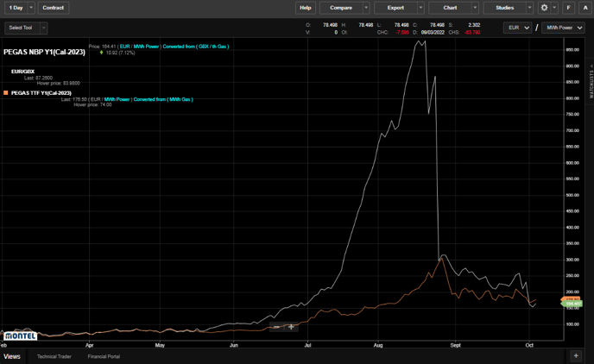Switch to the Technical Trader tab

(54, 356)
